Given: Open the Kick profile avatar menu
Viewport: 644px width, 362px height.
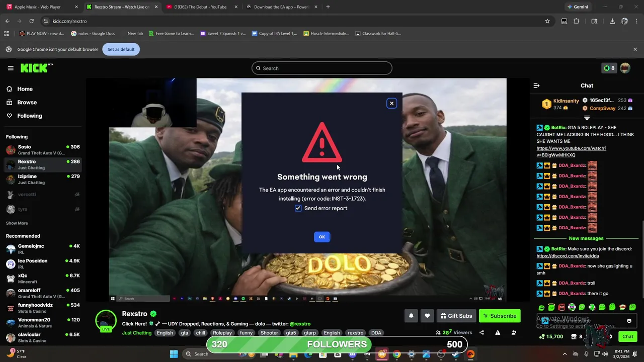Looking at the screenshot, I should pyautogui.click(x=625, y=68).
